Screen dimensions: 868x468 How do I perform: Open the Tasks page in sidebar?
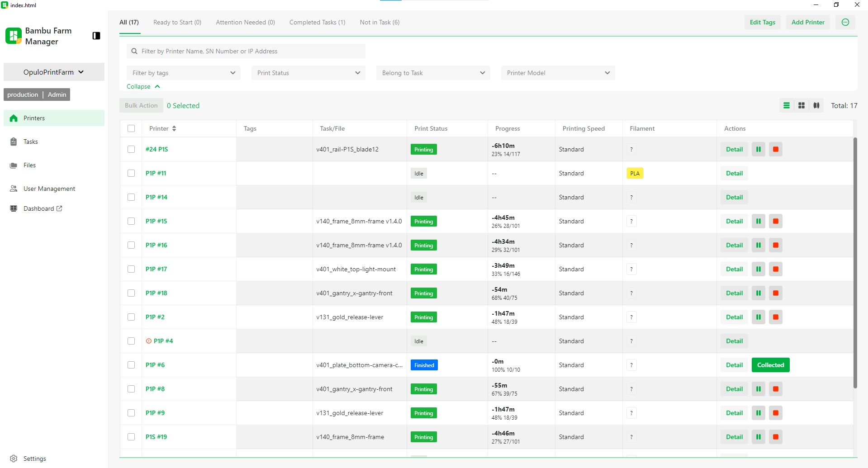pos(31,142)
